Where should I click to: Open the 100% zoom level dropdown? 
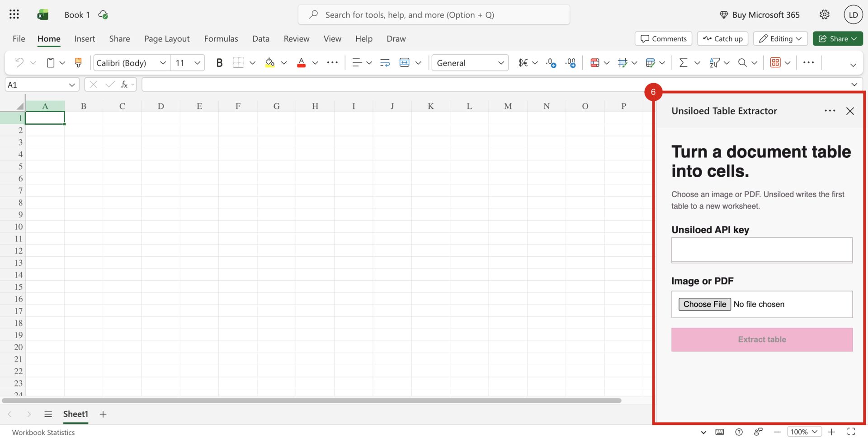point(804,432)
